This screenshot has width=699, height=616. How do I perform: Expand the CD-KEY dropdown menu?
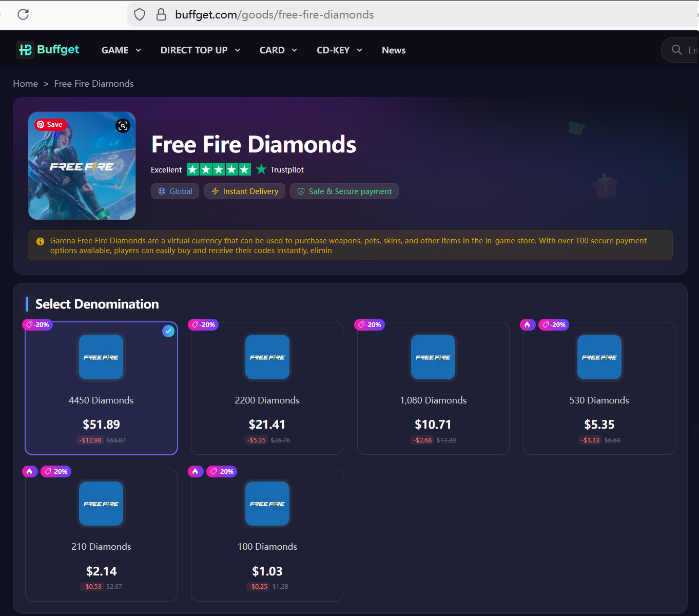(x=339, y=50)
